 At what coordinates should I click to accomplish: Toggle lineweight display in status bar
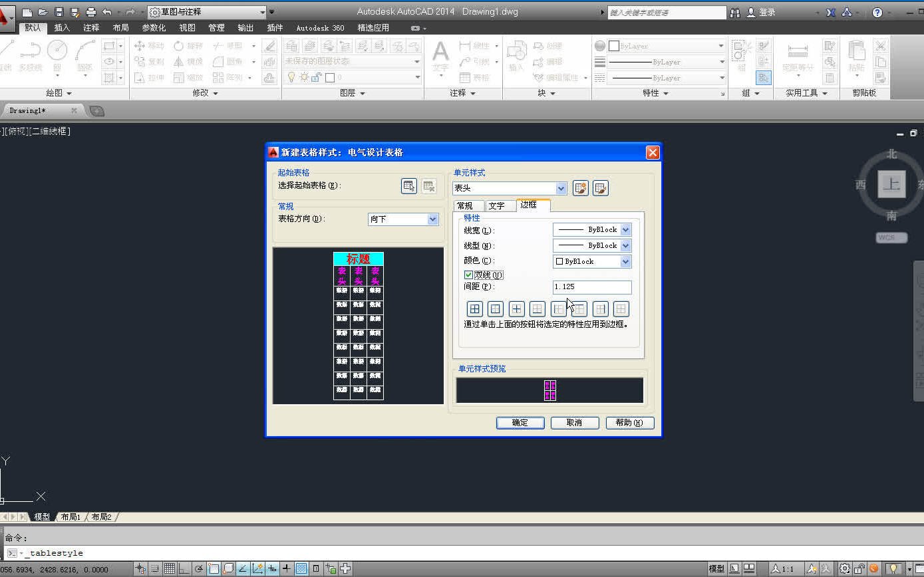[x=287, y=569]
